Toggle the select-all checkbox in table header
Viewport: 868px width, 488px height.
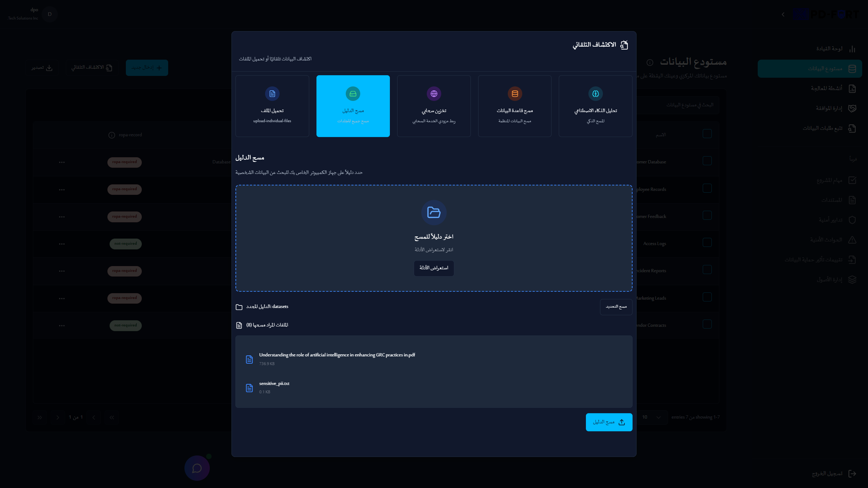(x=707, y=134)
